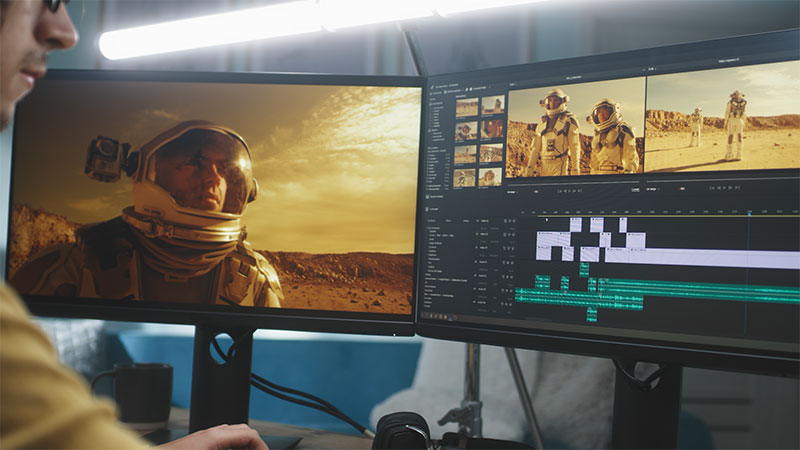
Task: Click the scrub bar beneath the source viewer
Action: click(x=573, y=182)
